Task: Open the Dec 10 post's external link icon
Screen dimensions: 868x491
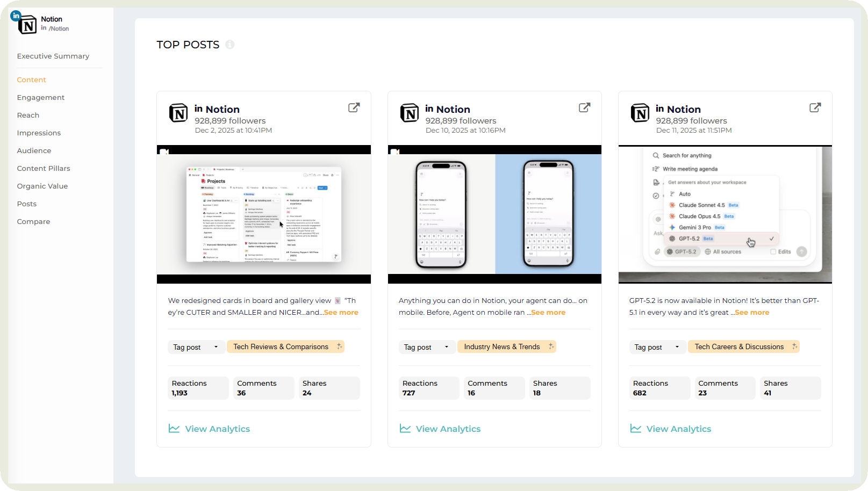Action: tap(584, 107)
